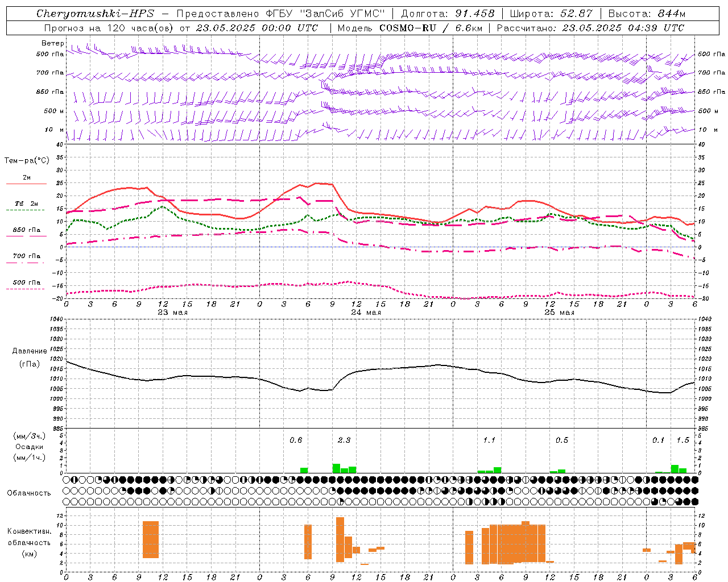Click orange convective cloud bar on 23 мая
728x582 pixels.
[x=151, y=539]
